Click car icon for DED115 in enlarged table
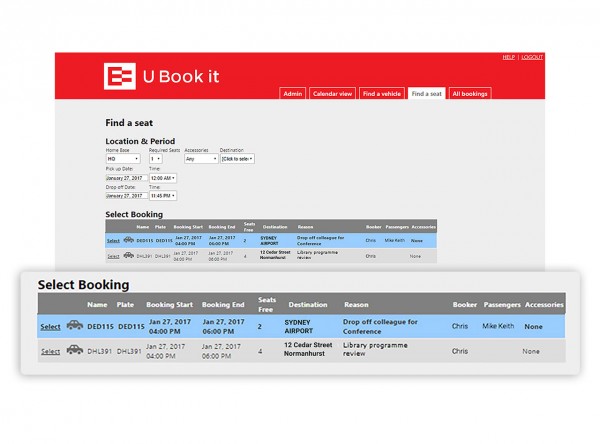Image resolution: width=600 pixels, height=444 pixels. pyautogui.click(x=74, y=326)
